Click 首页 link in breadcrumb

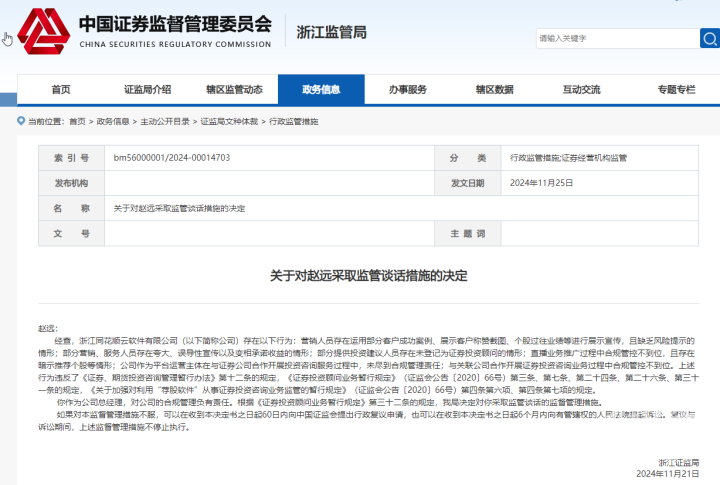pos(77,121)
